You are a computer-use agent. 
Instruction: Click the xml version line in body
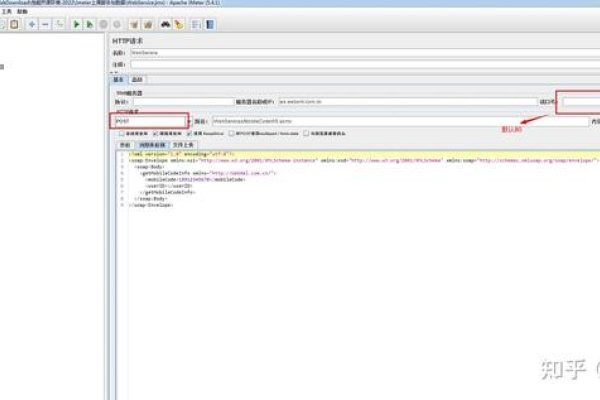tap(182, 154)
